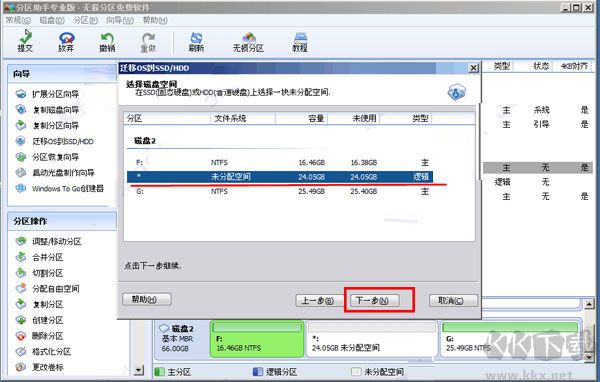Click the 下一步(N) next button
The image size is (600, 382).
pyautogui.click(x=375, y=300)
